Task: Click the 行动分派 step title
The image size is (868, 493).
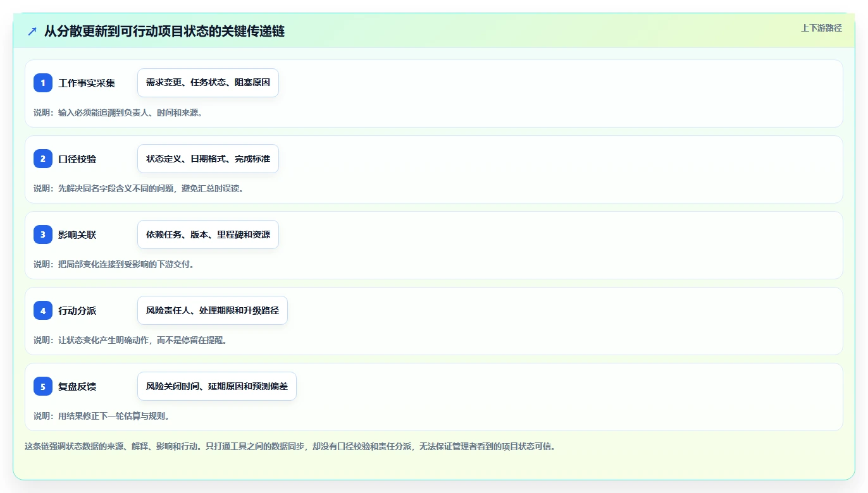Action: click(x=77, y=310)
